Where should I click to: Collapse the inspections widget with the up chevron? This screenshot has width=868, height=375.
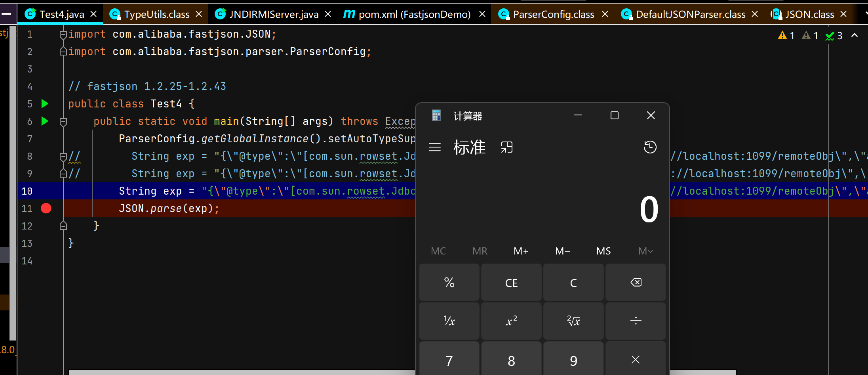click(x=855, y=35)
